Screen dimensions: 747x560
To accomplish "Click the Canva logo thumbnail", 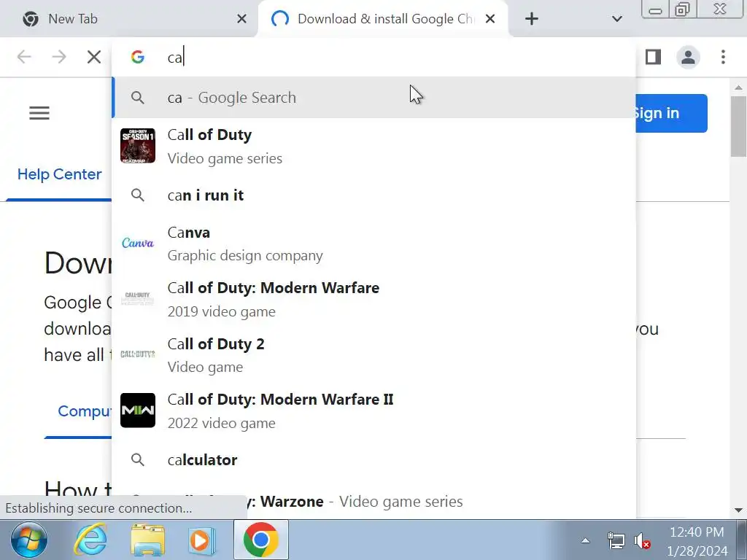I will pos(138,244).
